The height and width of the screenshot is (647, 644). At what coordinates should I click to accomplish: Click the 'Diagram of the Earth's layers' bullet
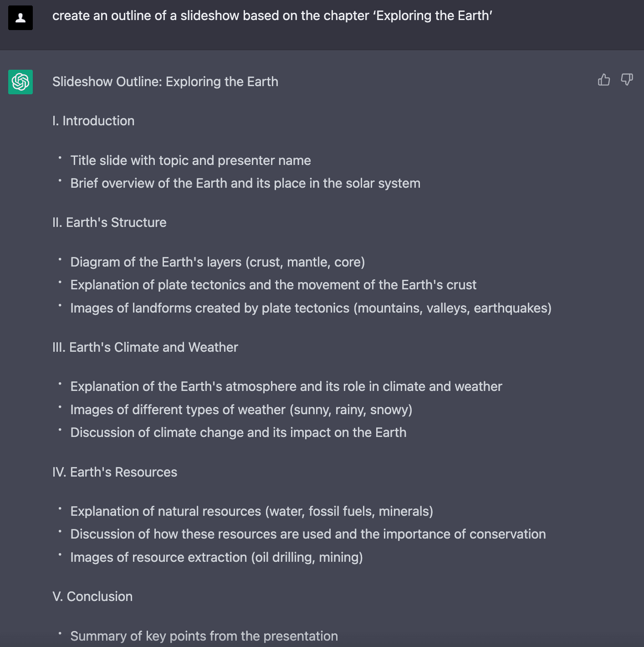[x=217, y=262]
